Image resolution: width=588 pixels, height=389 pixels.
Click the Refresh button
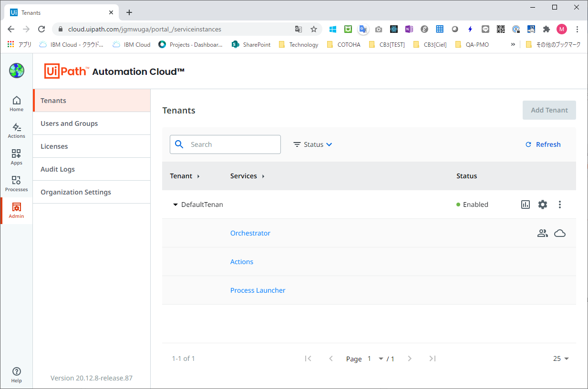(543, 144)
